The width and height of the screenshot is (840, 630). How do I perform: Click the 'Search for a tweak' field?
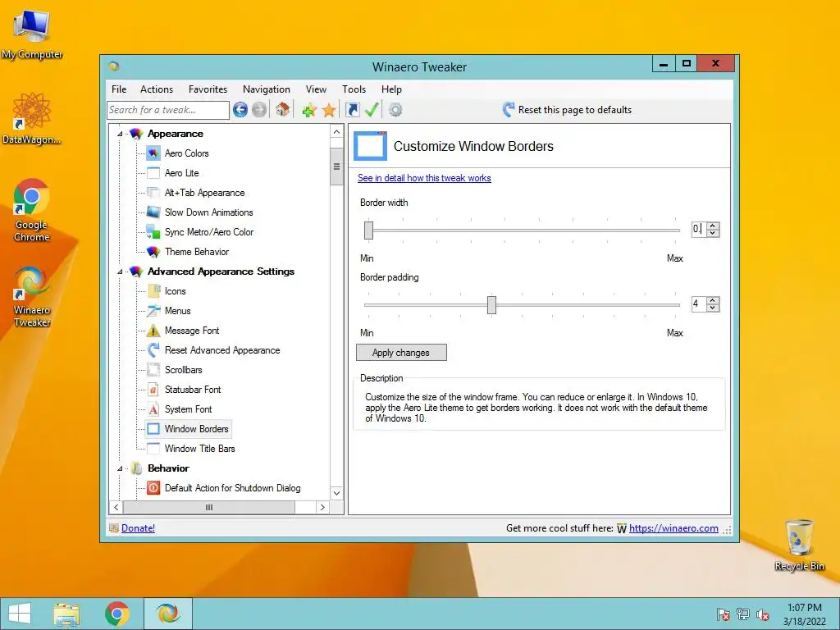167,110
